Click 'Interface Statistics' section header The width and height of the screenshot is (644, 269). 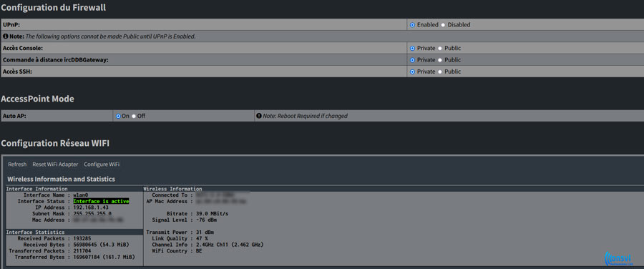(x=35, y=233)
